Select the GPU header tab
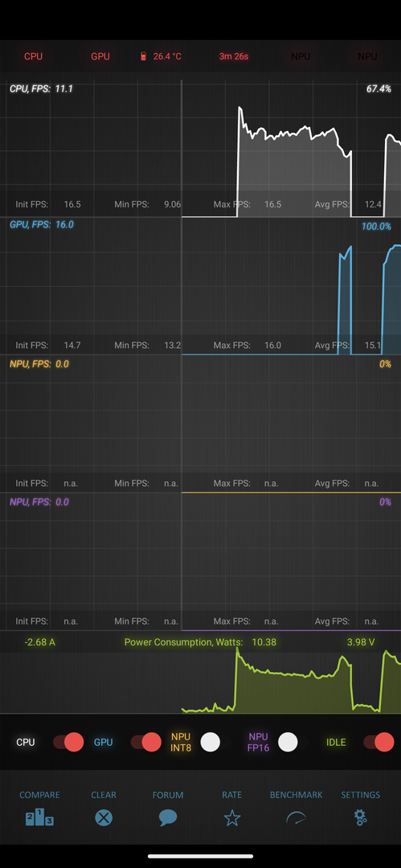The width and height of the screenshot is (401, 868). 100,56
